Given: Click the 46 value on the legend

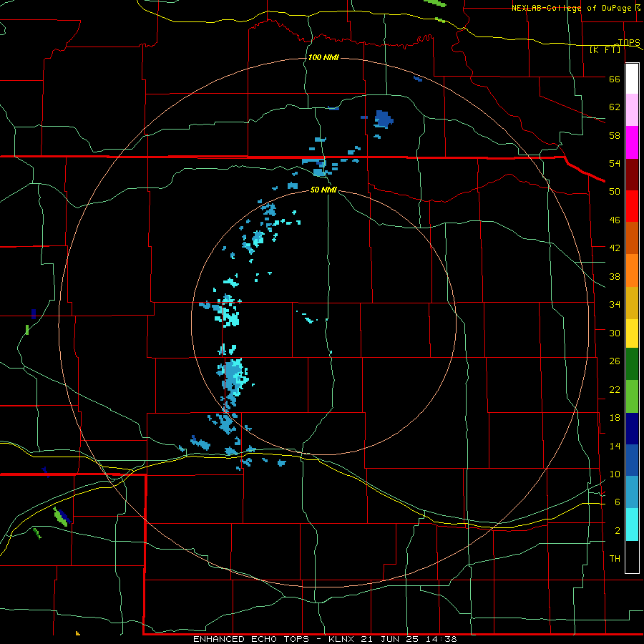Looking at the screenshot, I should 615,220.
